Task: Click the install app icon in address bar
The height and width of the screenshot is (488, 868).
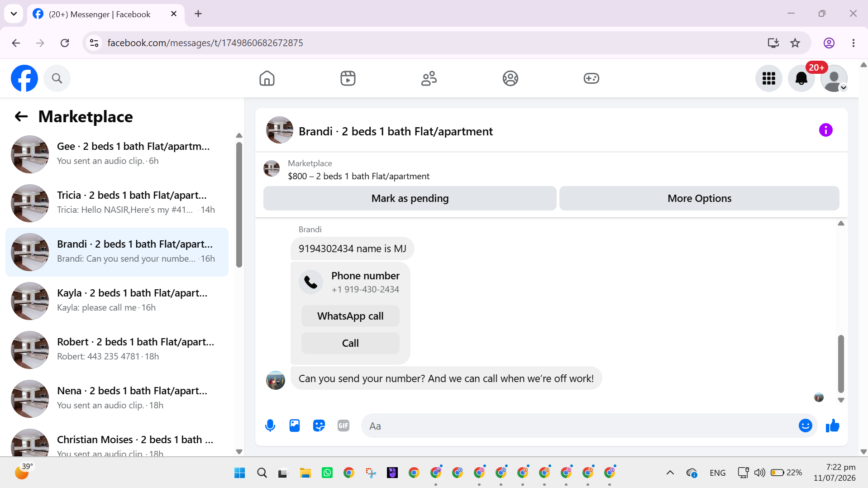Action: 773,43
